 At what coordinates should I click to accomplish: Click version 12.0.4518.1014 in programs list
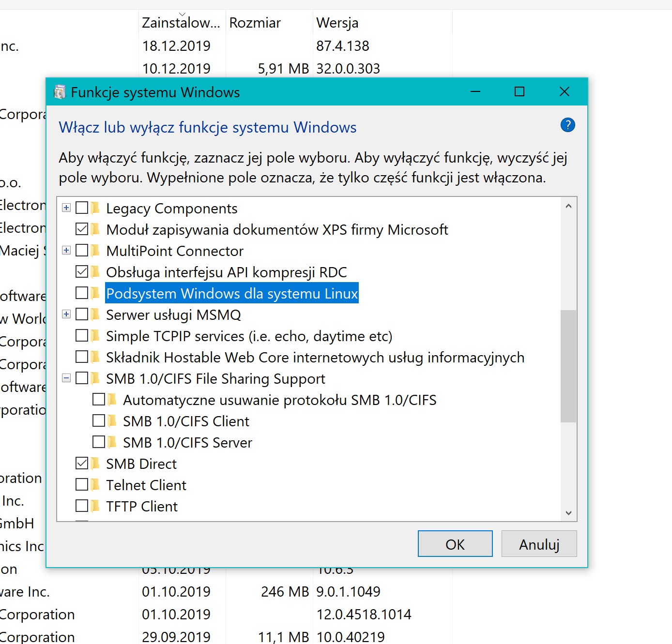pyautogui.click(x=364, y=614)
